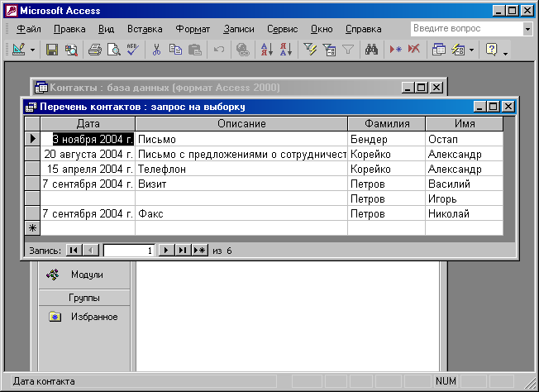The image size is (539, 392).
Task: Open the Правка menu
Action: pyautogui.click(x=69, y=29)
